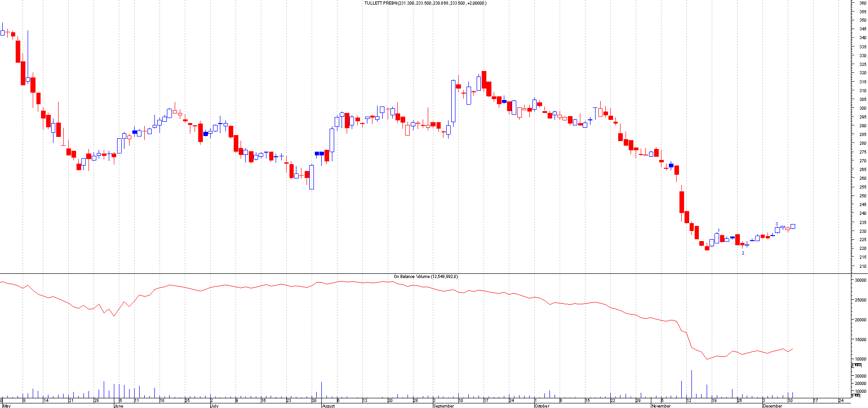The width and height of the screenshot is (868, 408).
Task: Click the August label on the time axis
Action: (x=328, y=406)
